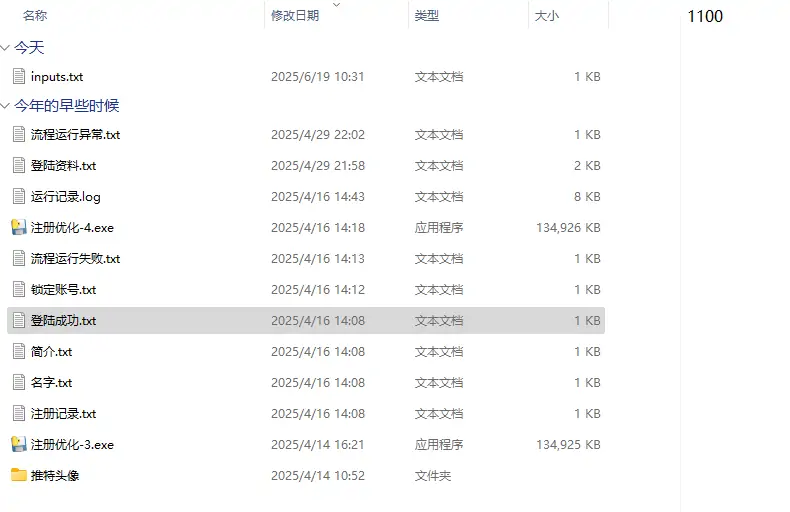Click the date 2025/4/14 10:52

click(317, 475)
